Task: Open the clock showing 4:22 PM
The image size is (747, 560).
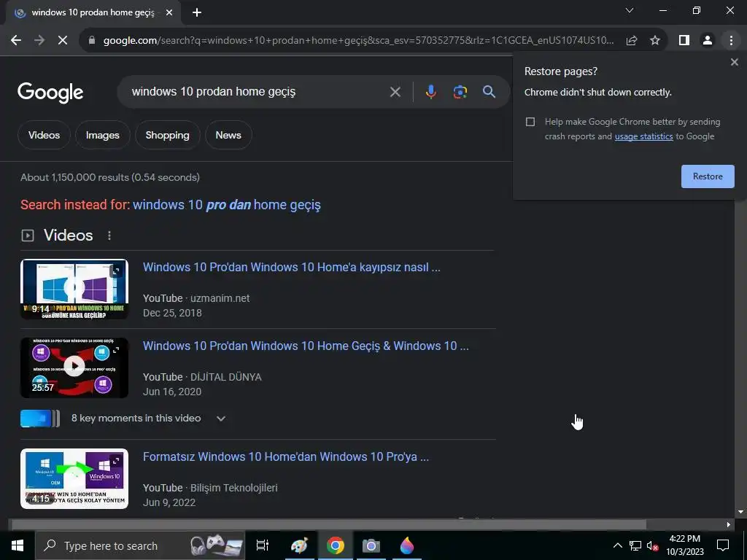Action: pyautogui.click(x=684, y=545)
